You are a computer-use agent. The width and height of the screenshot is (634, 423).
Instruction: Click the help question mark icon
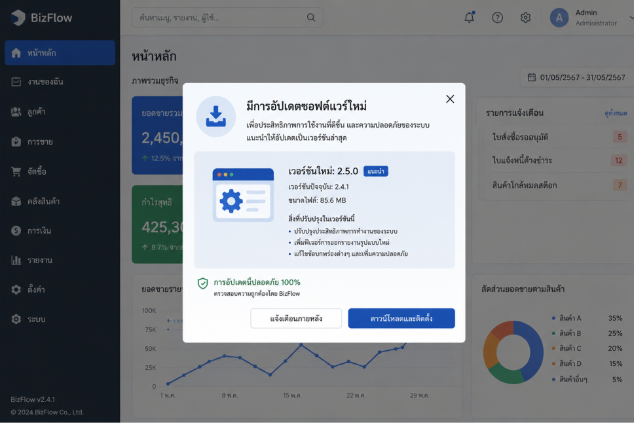point(497,17)
